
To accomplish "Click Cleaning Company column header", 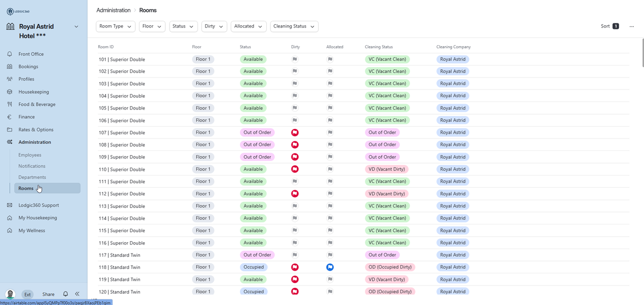I will pyautogui.click(x=453, y=47).
